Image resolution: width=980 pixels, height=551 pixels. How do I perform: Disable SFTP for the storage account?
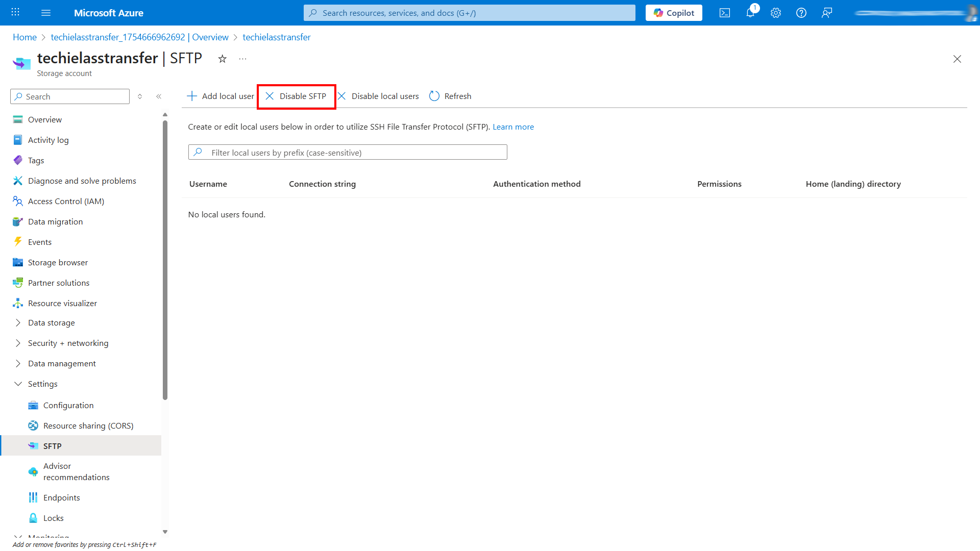(296, 96)
